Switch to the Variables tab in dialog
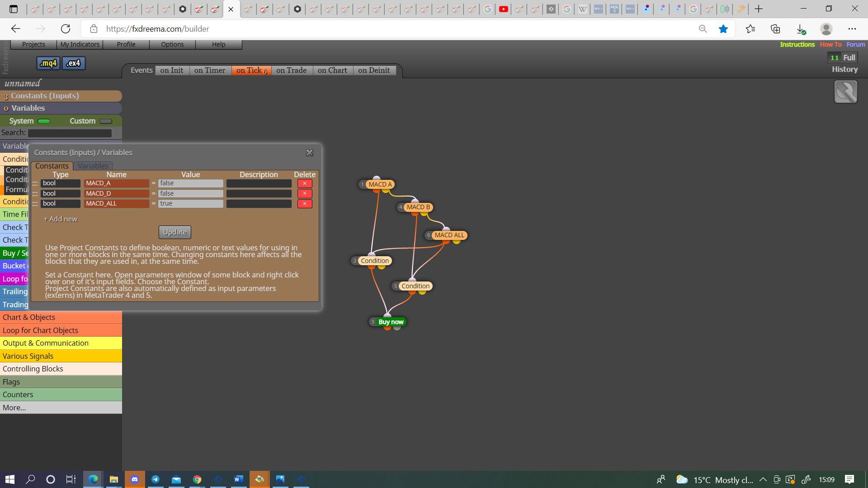This screenshot has height=488, width=868. coord(93,166)
